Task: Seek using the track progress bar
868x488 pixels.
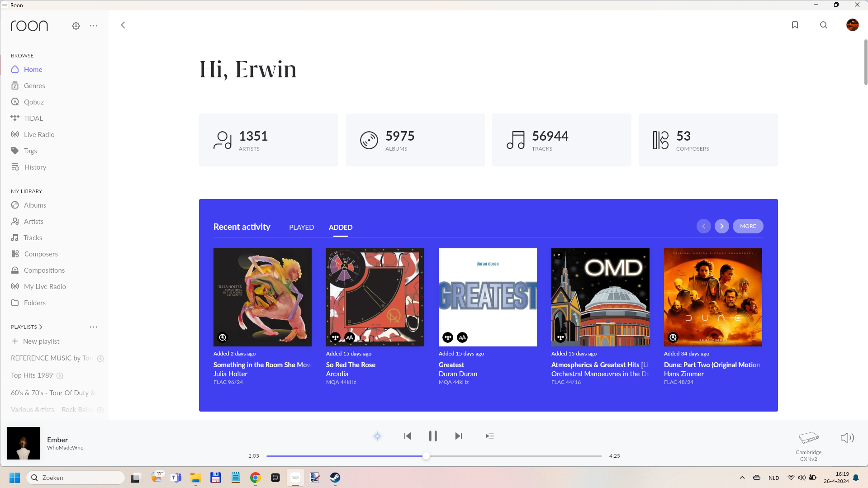Action: pos(434,456)
